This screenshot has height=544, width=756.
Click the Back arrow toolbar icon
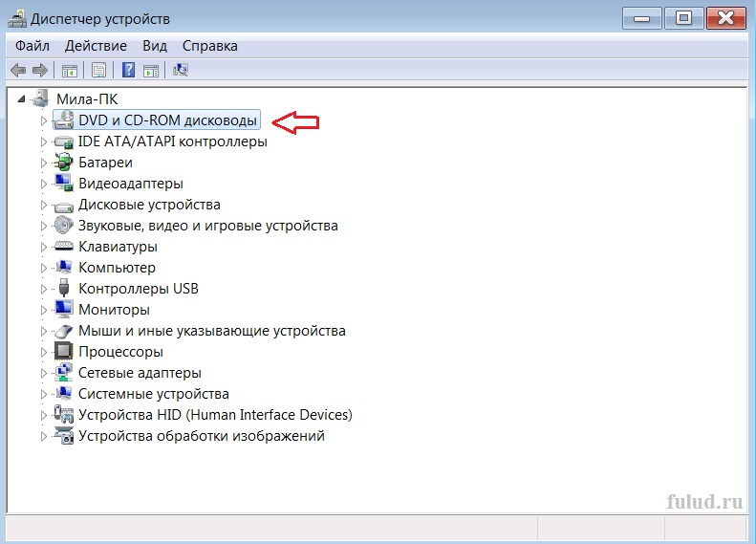point(18,71)
